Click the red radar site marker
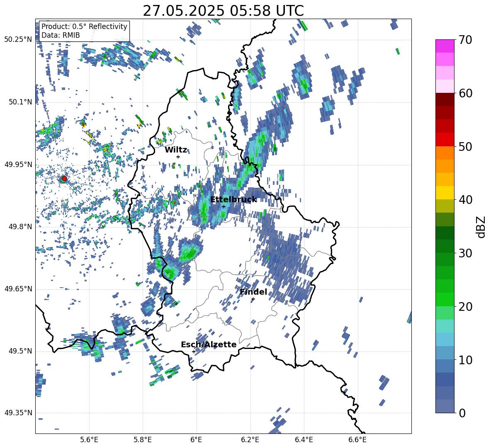491x448 pixels. point(64,179)
